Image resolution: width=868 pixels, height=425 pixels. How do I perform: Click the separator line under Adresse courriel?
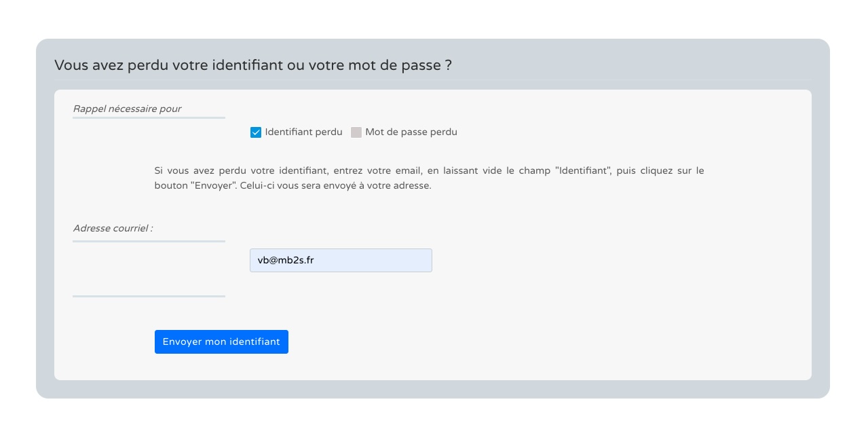pos(149,241)
